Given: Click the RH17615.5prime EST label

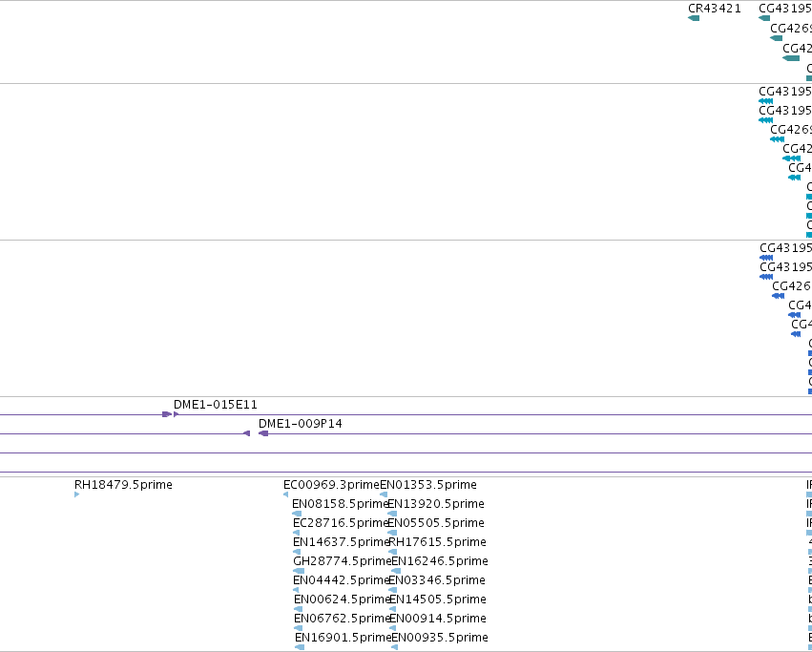Looking at the screenshot, I should 437,542.
